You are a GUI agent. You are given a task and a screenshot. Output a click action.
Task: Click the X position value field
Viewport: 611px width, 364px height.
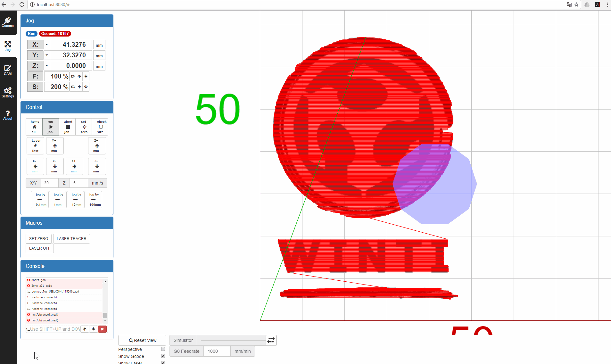click(x=71, y=45)
